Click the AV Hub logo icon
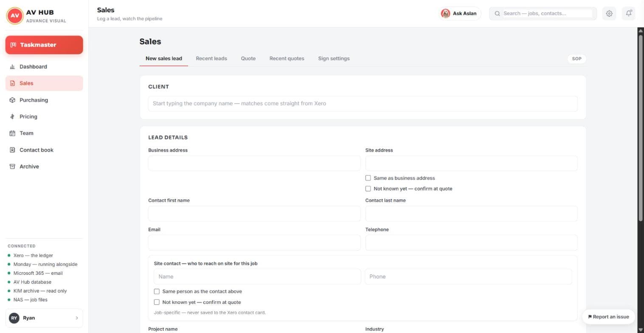 pyautogui.click(x=15, y=16)
